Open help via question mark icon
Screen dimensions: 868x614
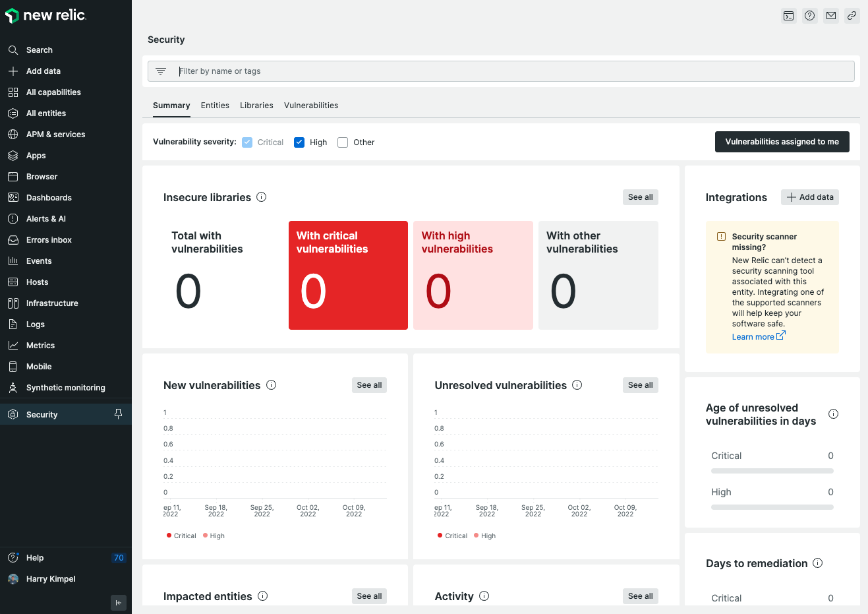(x=809, y=15)
